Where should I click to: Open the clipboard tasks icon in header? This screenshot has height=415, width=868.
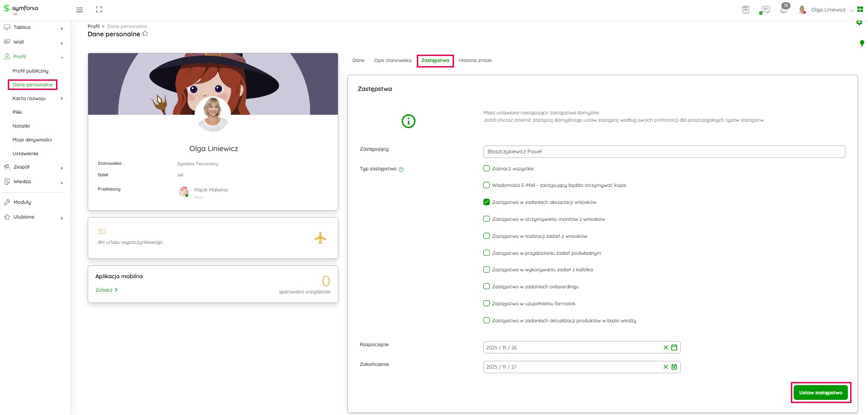746,10
